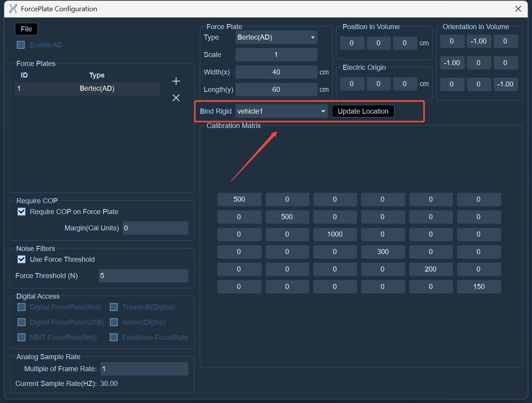
Task: Remove selected force plate with X icon
Action: pyautogui.click(x=176, y=98)
